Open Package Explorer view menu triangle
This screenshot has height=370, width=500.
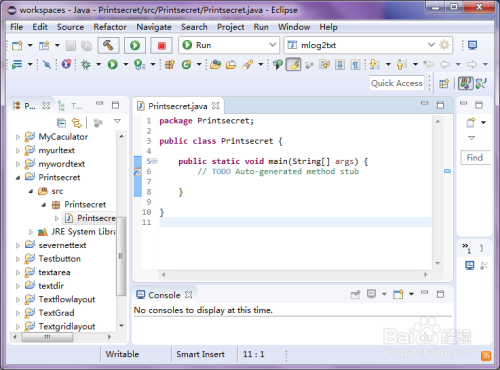coord(117,121)
